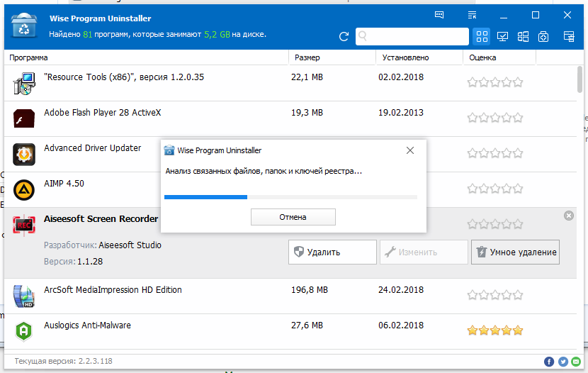The height and width of the screenshot is (373, 588).
Task: Click the version 1.1.28 text
Action: point(90,262)
